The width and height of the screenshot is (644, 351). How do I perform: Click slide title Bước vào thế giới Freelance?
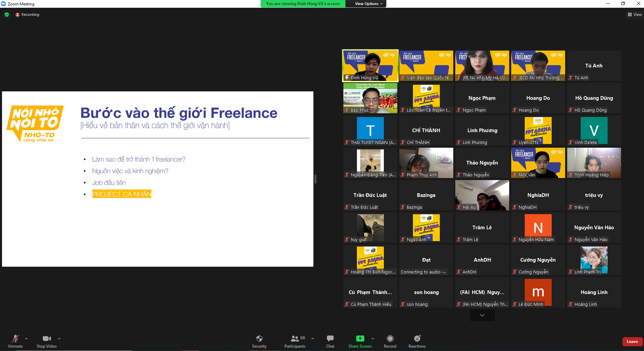(179, 113)
